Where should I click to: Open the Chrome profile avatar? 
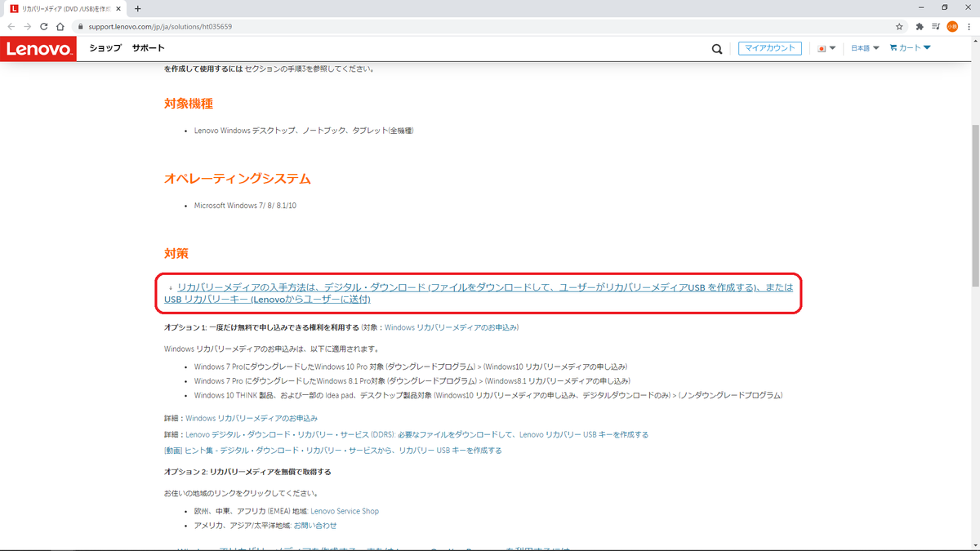pyautogui.click(x=952, y=26)
